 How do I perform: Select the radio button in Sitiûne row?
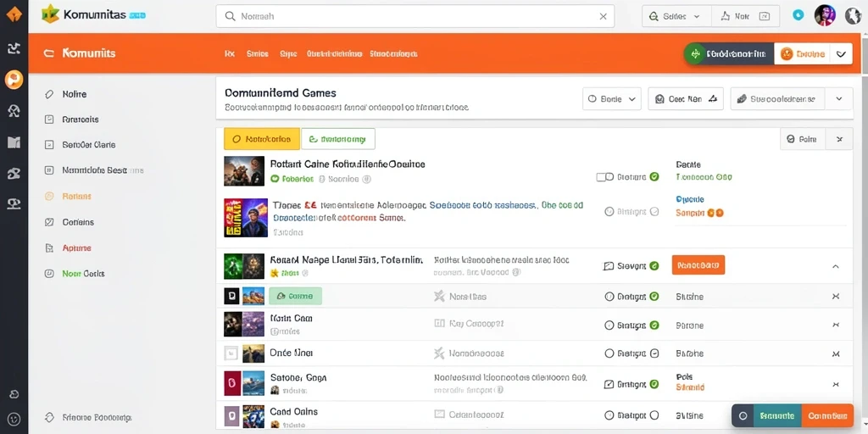point(609,297)
